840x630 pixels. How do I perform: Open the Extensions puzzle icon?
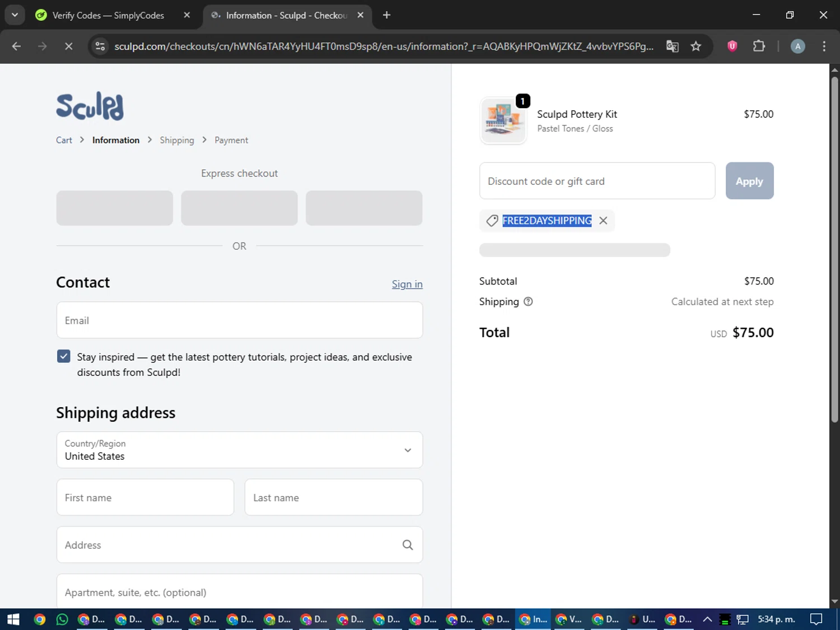point(759,46)
